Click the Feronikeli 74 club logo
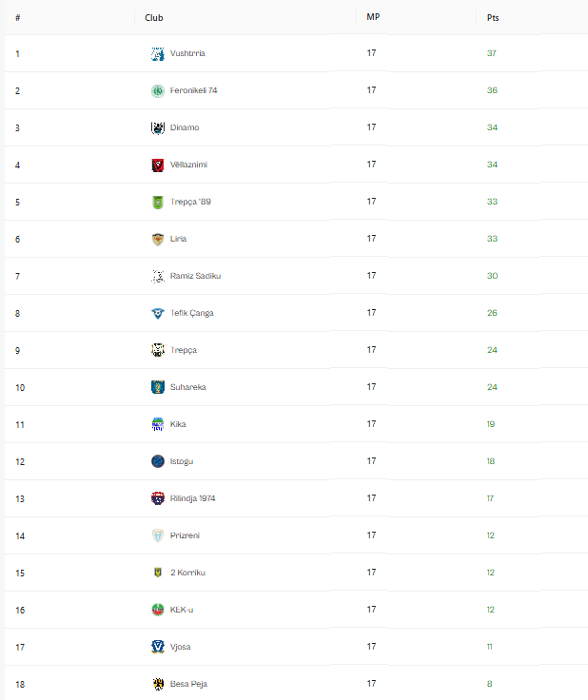 pos(158,90)
